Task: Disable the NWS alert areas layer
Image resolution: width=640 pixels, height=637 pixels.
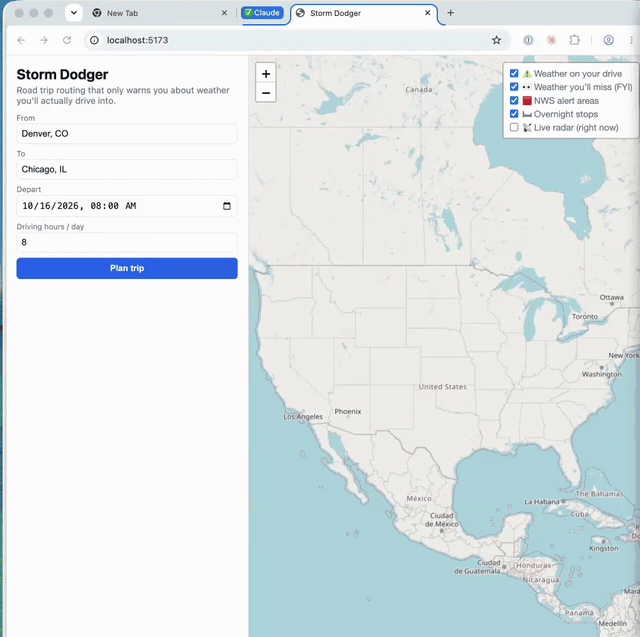Action: (514, 100)
